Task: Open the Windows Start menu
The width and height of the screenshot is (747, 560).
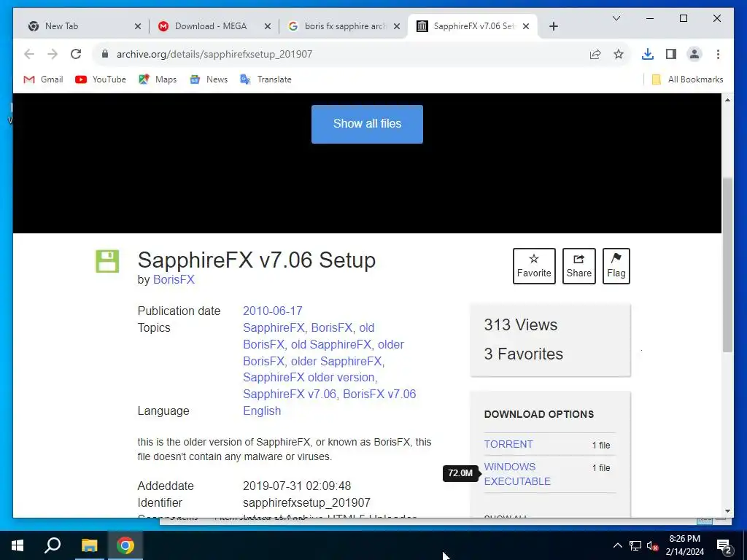Action: coord(18,545)
